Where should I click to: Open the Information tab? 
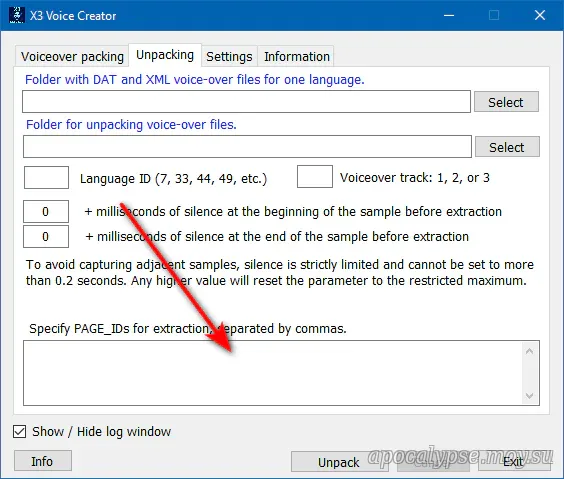[x=296, y=56]
